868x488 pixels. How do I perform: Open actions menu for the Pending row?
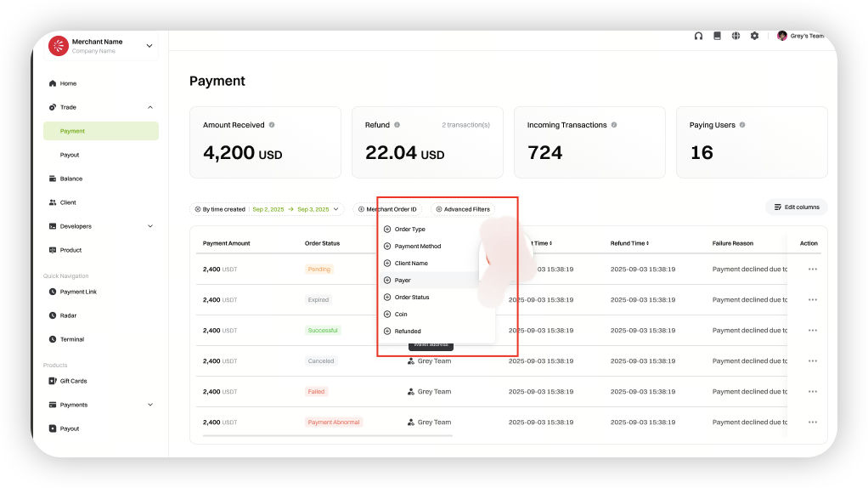pyautogui.click(x=812, y=270)
